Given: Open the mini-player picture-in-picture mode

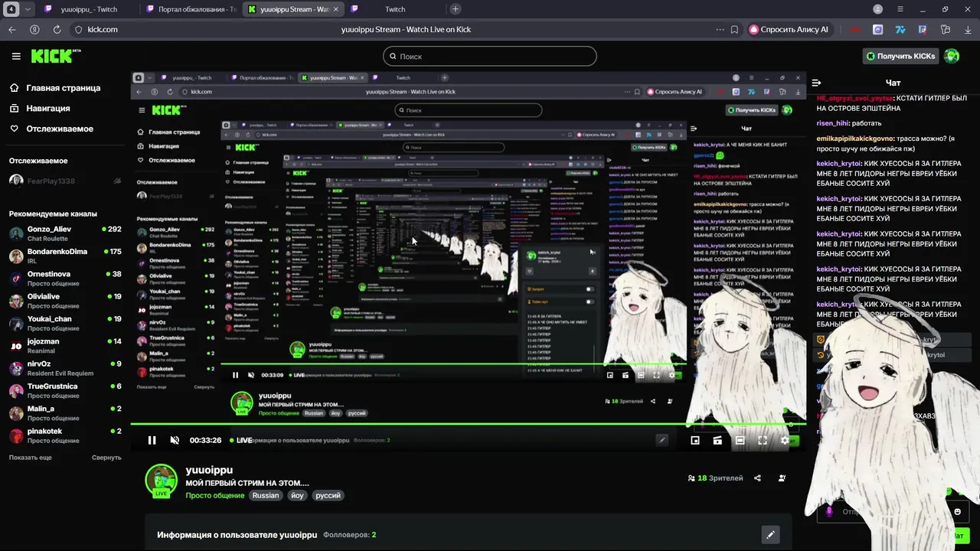Looking at the screenshot, I should pyautogui.click(x=695, y=440).
